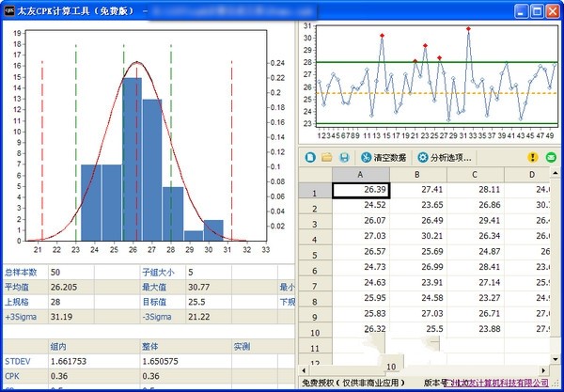Select column header B
The image size is (564, 392).
(x=418, y=175)
